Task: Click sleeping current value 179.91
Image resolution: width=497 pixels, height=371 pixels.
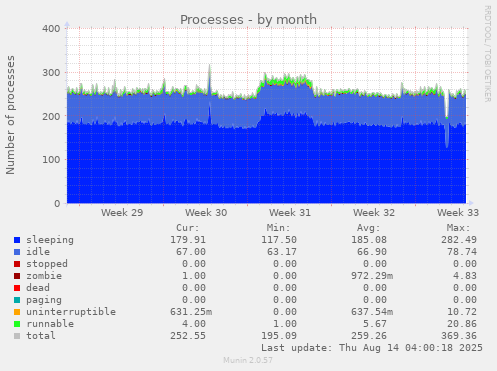Action: (x=188, y=240)
